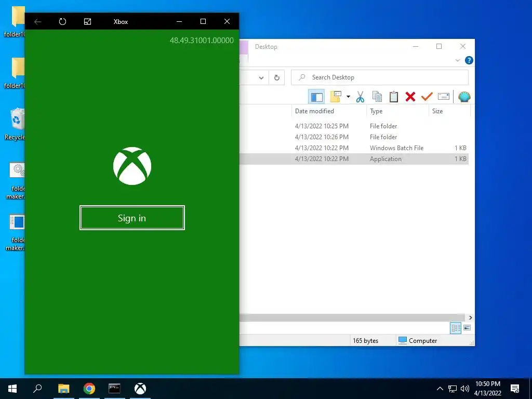Click the Xbox taskbar icon
This screenshot has width=532, height=399.
tap(140, 389)
